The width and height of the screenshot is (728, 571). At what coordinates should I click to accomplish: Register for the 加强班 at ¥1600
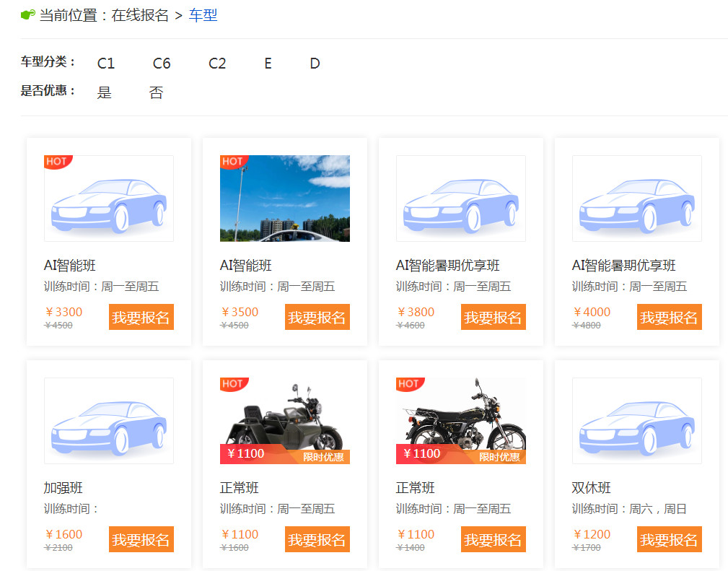(141, 539)
